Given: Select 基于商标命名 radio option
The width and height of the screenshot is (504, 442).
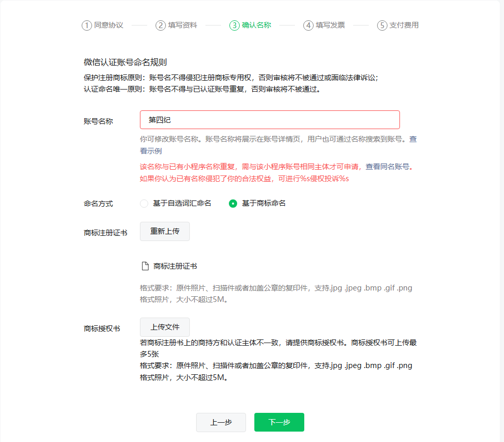Looking at the screenshot, I should 232,204.
